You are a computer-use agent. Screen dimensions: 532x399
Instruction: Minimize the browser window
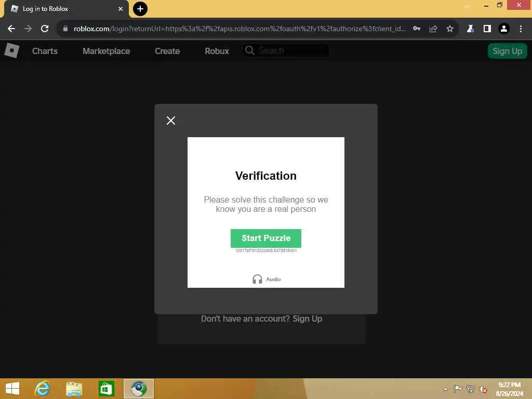click(486, 5)
